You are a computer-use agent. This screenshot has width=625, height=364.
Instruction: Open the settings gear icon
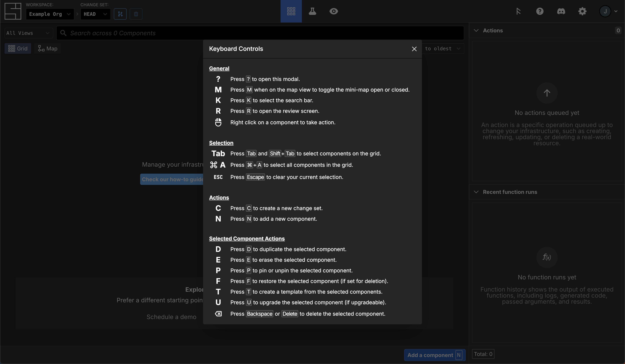click(x=582, y=11)
